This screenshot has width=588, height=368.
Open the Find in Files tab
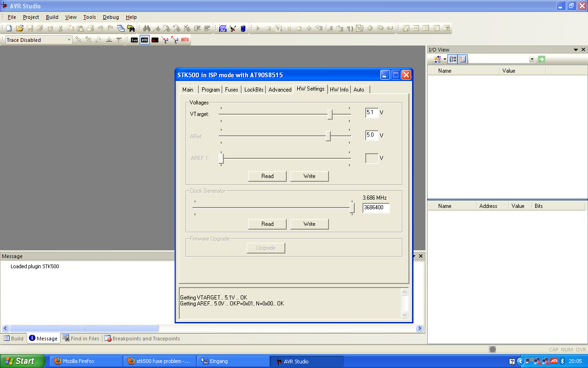[81, 339]
